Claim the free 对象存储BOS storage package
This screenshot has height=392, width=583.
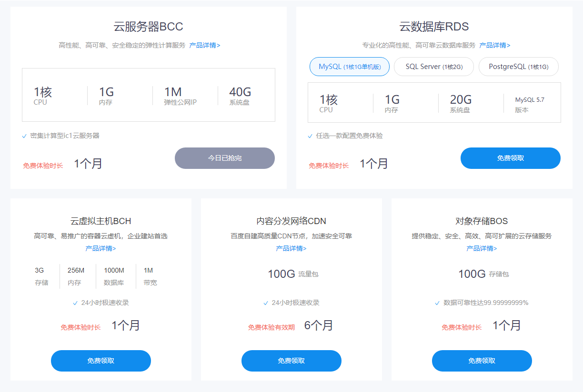482,361
